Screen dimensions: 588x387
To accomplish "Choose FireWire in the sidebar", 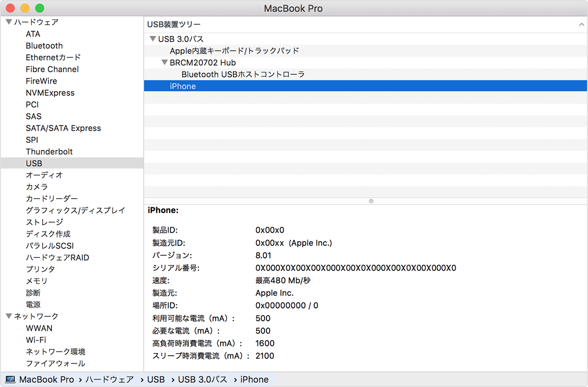I will pos(41,81).
